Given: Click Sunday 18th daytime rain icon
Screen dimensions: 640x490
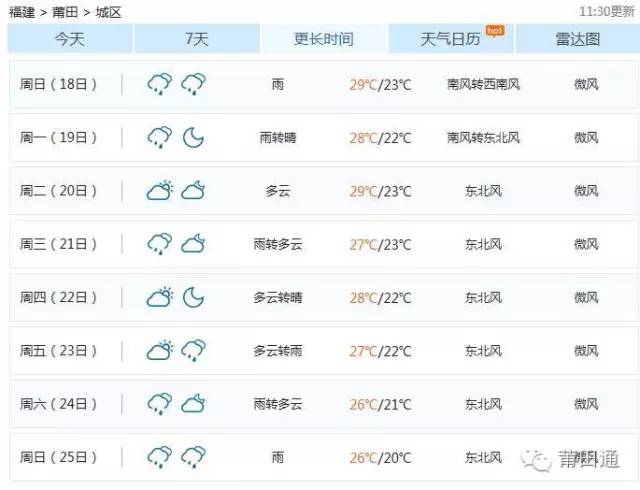Looking at the screenshot, I should (160, 84).
